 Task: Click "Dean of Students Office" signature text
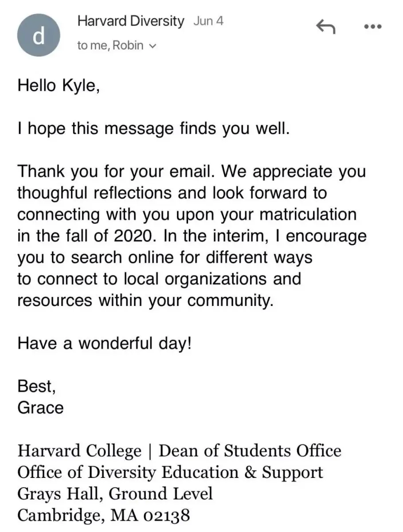coord(250,451)
